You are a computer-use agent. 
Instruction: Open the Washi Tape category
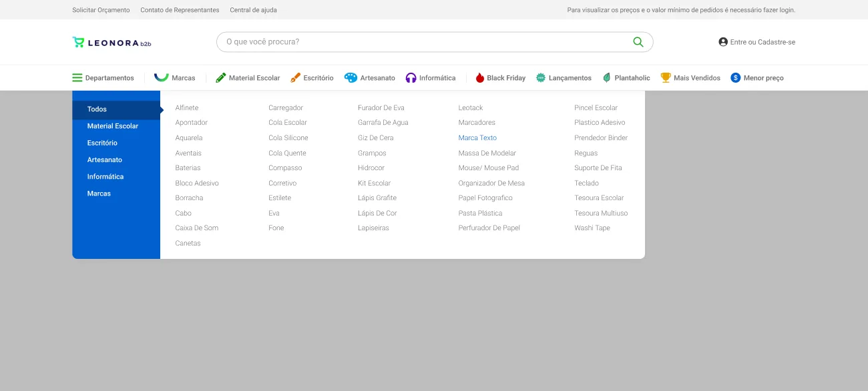592,228
